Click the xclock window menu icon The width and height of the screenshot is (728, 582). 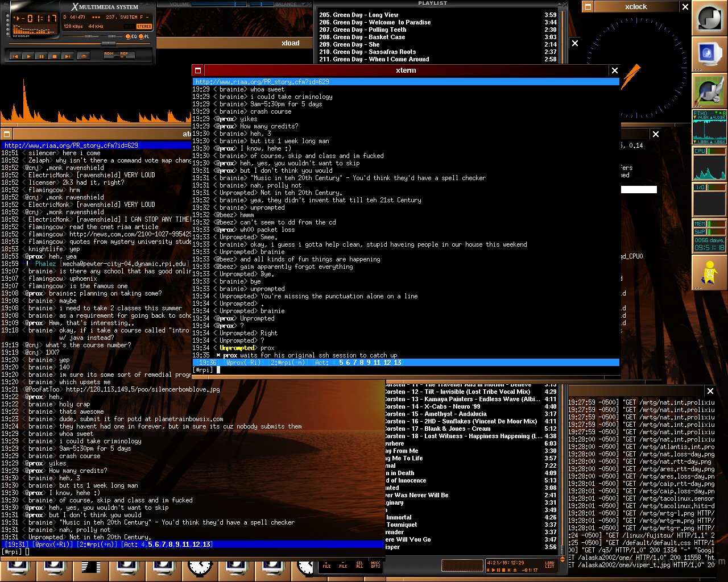coord(588,7)
